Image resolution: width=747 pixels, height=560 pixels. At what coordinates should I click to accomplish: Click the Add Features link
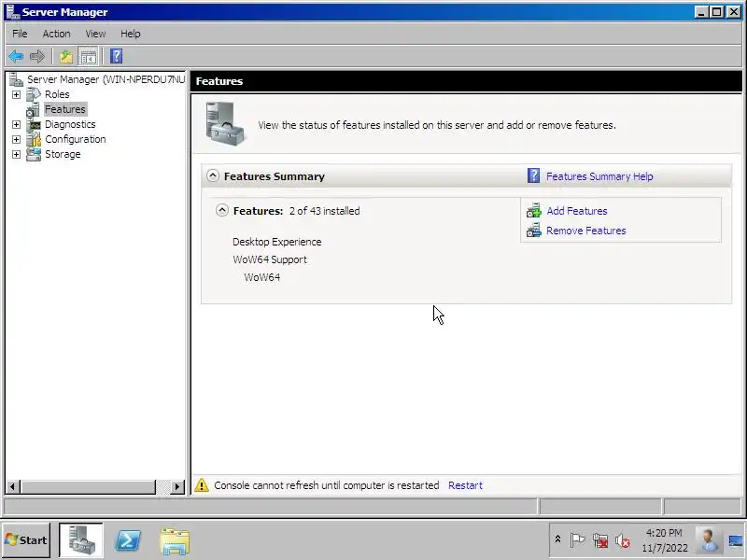(577, 211)
